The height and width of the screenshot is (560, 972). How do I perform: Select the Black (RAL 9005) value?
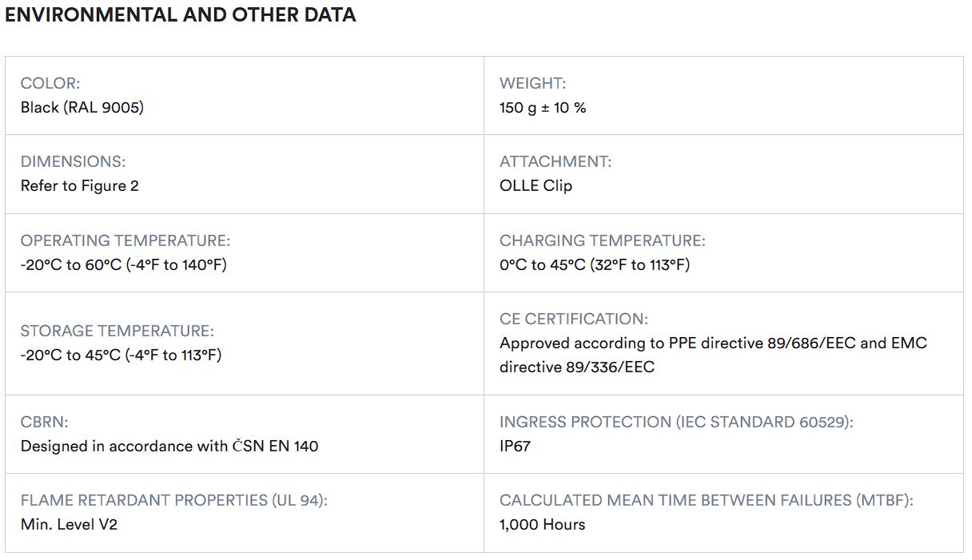coord(82,107)
